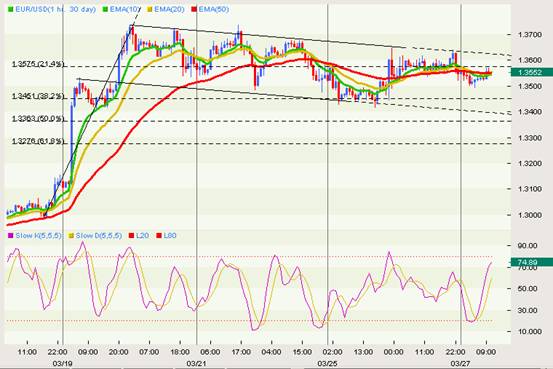Click the 1.3451 (38.2%) Fibonacci label
The width and height of the screenshot is (553, 369).
pyautogui.click(x=38, y=96)
